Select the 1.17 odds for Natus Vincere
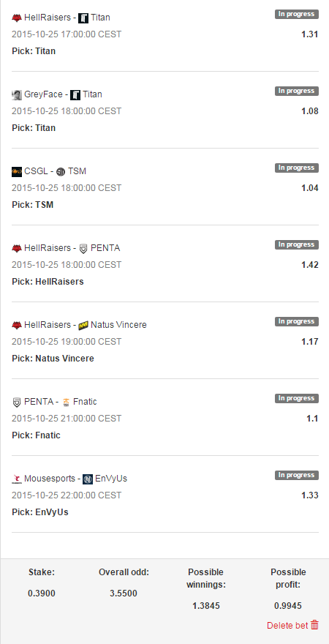329x644 pixels. pos(310,342)
